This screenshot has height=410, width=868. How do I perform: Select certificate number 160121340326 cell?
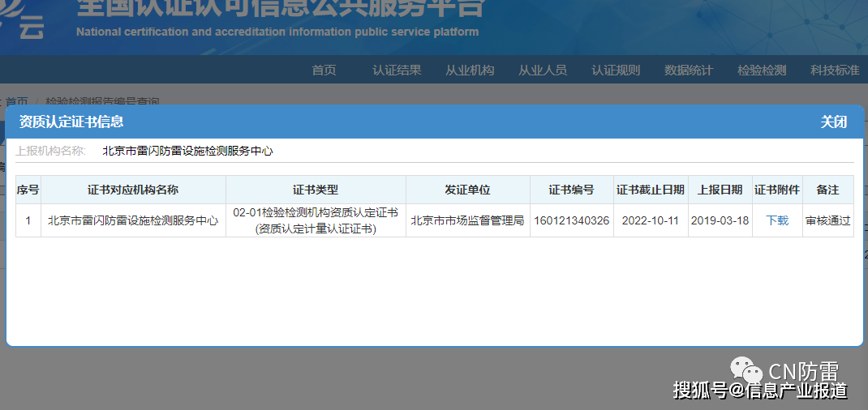[572, 220]
